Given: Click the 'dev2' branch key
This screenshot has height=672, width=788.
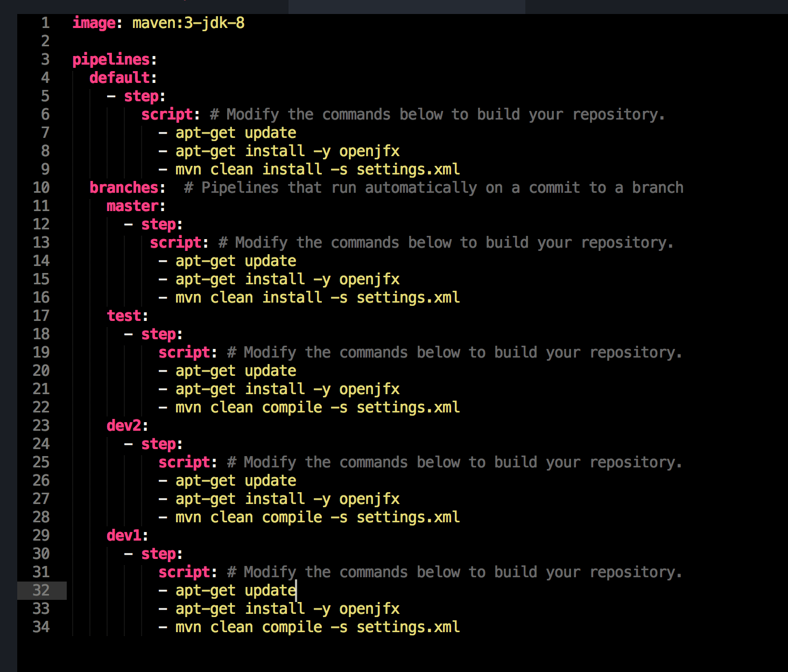Looking at the screenshot, I should [124, 426].
